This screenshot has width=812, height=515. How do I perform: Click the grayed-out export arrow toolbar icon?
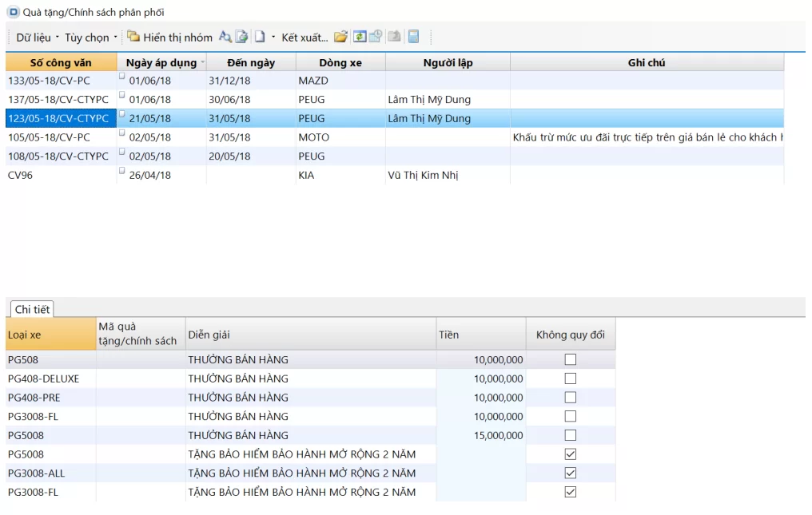[x=394, y=37]
